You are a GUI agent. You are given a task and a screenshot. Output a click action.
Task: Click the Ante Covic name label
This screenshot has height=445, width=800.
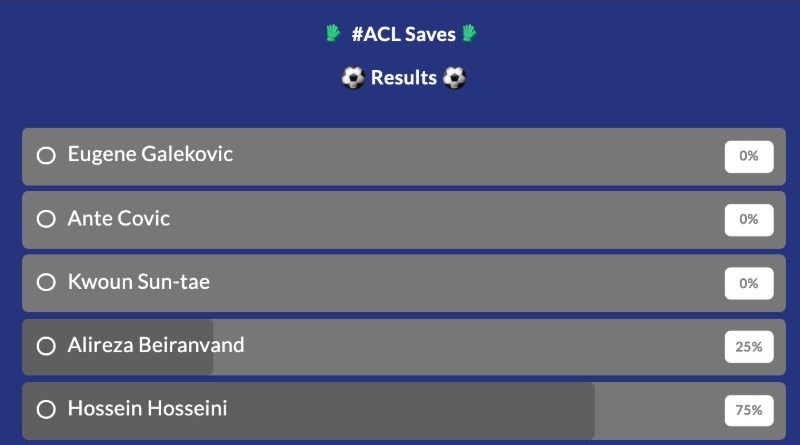(119, 218)
